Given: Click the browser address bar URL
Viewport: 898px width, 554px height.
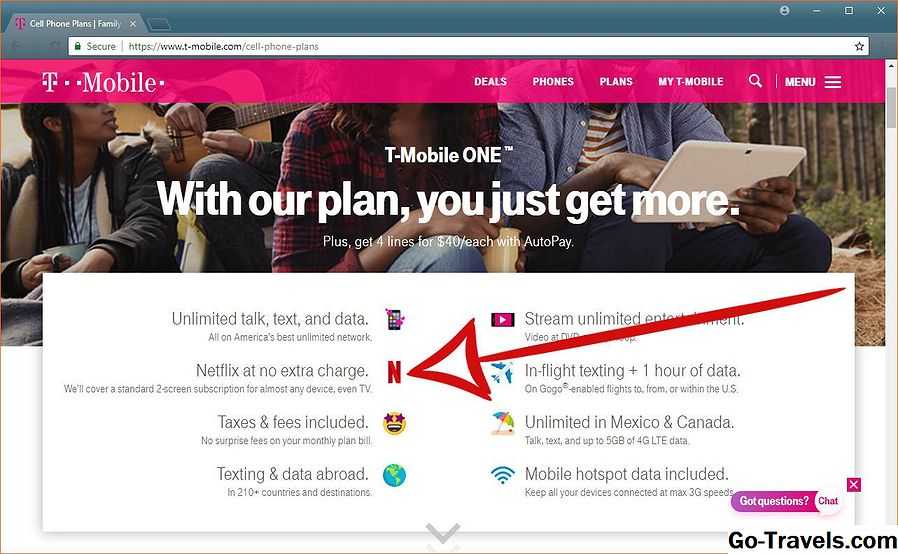Looking at the screenshot, I should click(223, 46).
